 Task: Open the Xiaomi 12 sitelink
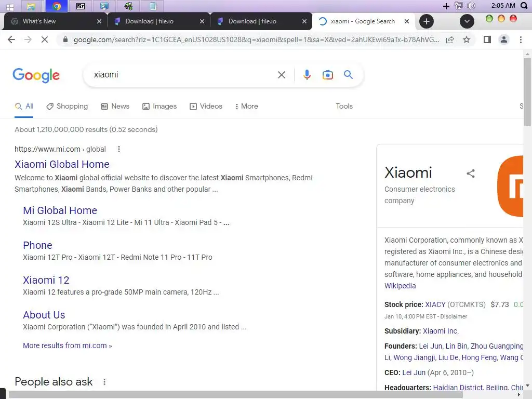click(46, 280)
